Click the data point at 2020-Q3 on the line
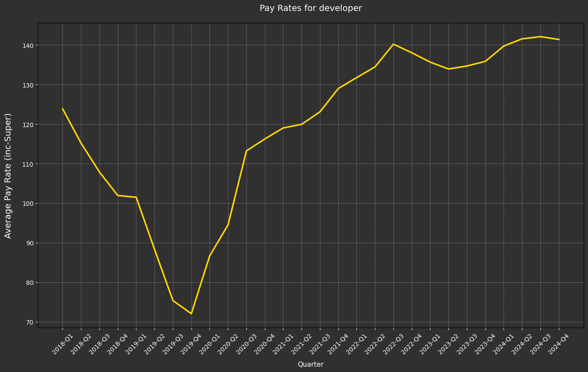 (x=246, y=151)
